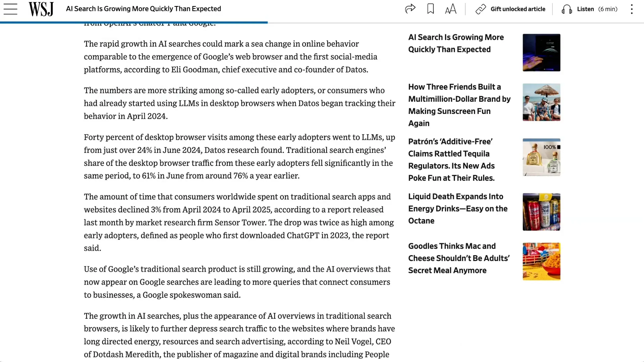
Task: Open 'Goodles Thinks Mac and Cheese' article link
Action: [x=459, y=258]
